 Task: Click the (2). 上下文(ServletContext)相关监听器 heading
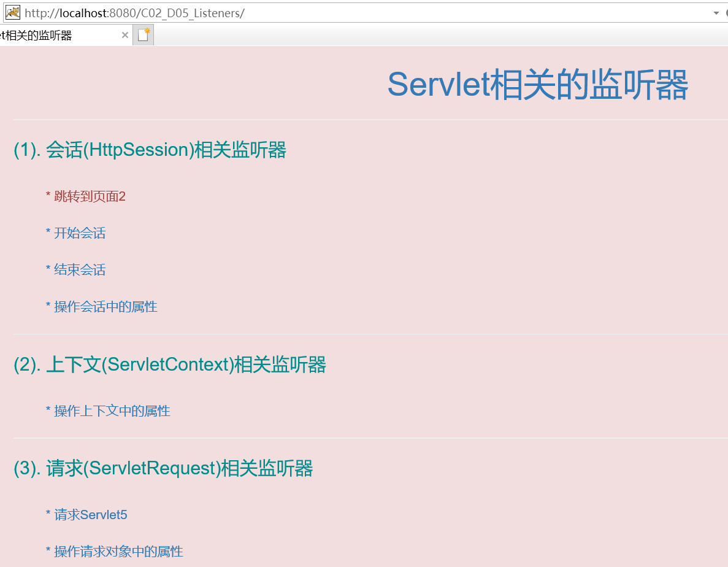170,364
